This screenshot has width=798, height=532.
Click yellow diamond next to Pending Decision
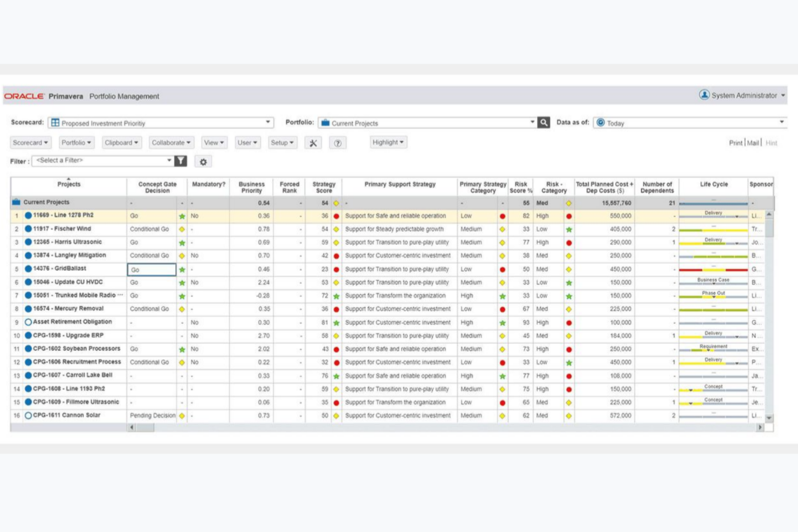[x=182, y=416]
